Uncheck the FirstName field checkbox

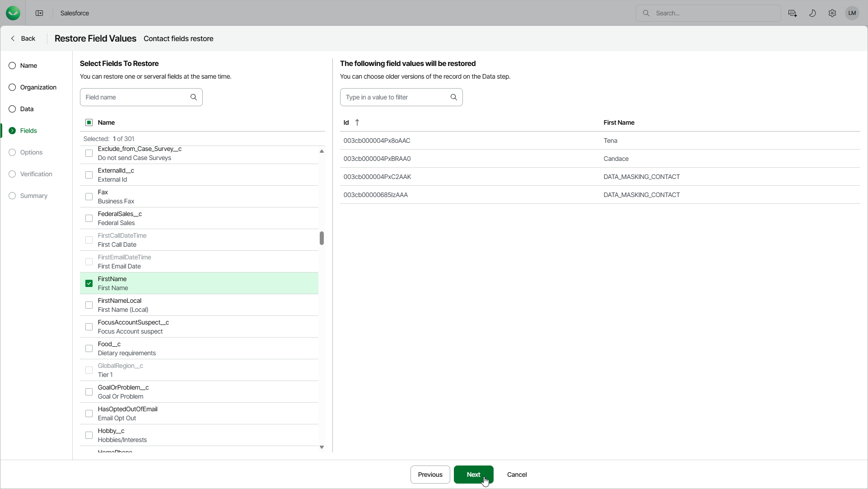[89, 283]
